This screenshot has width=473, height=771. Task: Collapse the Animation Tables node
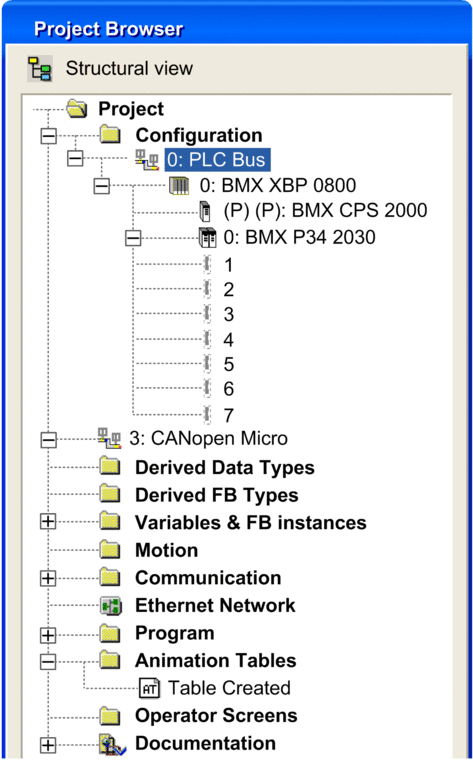pos(48,662)
